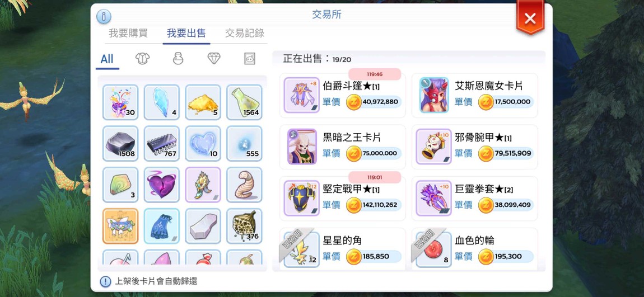The width and height of the screenshot is (644, 297).
Task: Select the purple heart inventory item
Action: tap(162, 185)
